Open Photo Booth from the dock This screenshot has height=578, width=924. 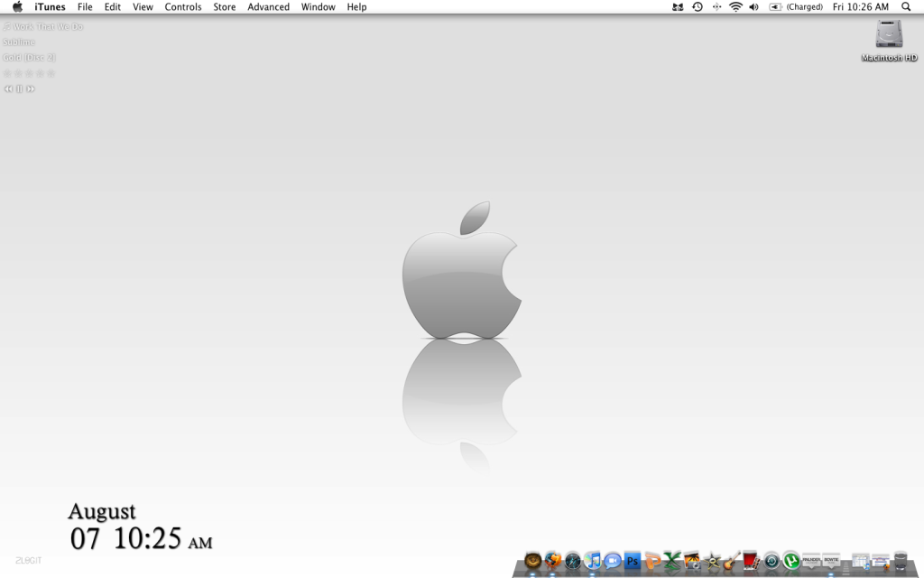click(x=751, y=560)
